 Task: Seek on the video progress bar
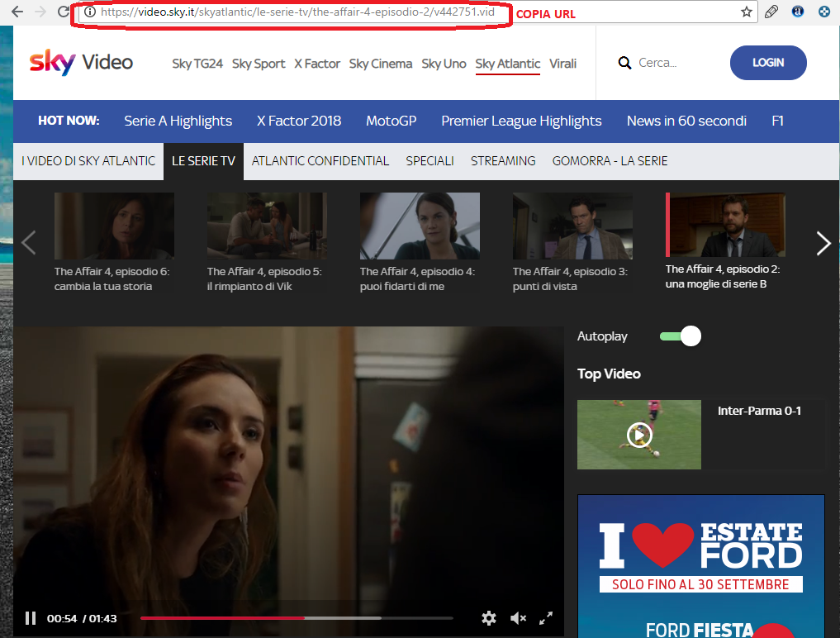click(x=297, y=618)
